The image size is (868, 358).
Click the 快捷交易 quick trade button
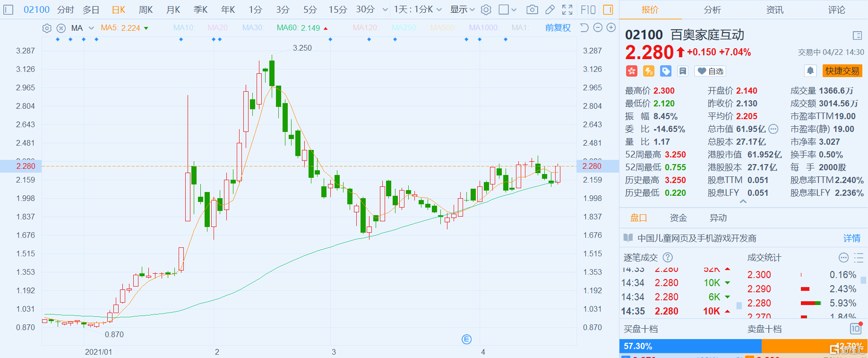pos(842,71)
